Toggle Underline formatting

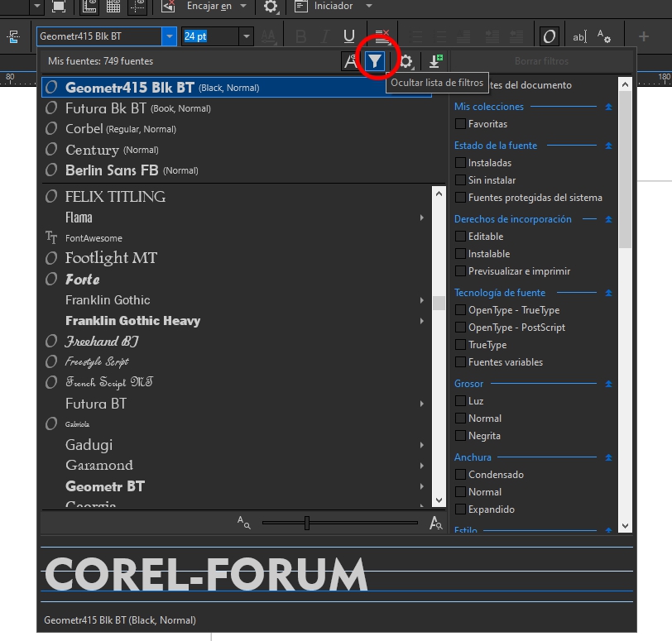coord(349,36)
